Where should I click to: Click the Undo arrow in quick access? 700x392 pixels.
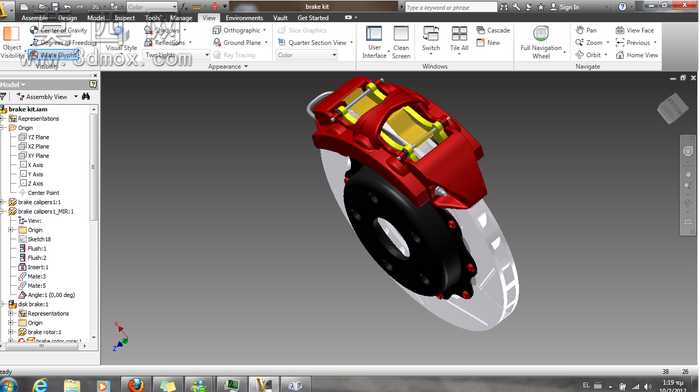pos(67,7)
